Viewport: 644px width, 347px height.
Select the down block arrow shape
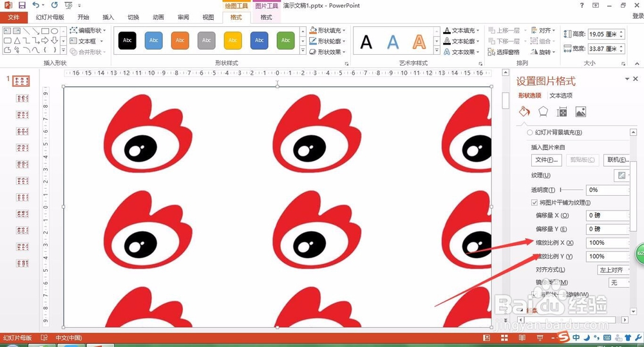click(x=54, y=41)
